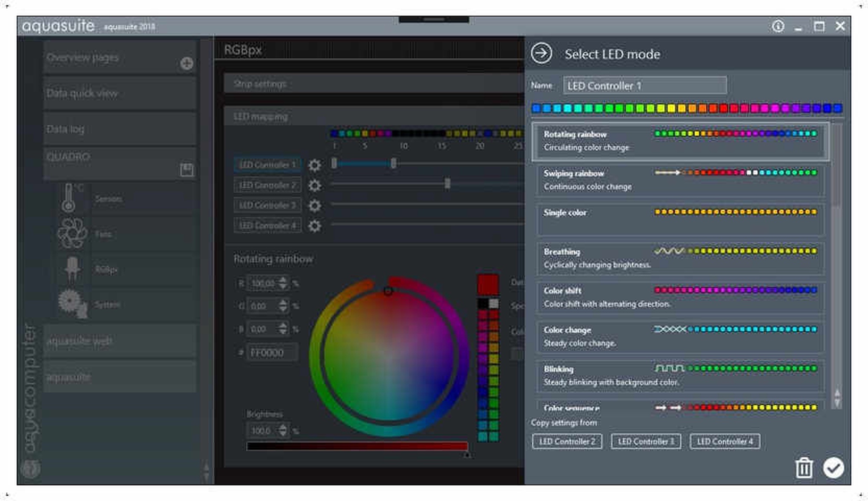Save QUADRO settings with the floppy disk icon
Screen dimensions: 868x501
pos(187,170)
